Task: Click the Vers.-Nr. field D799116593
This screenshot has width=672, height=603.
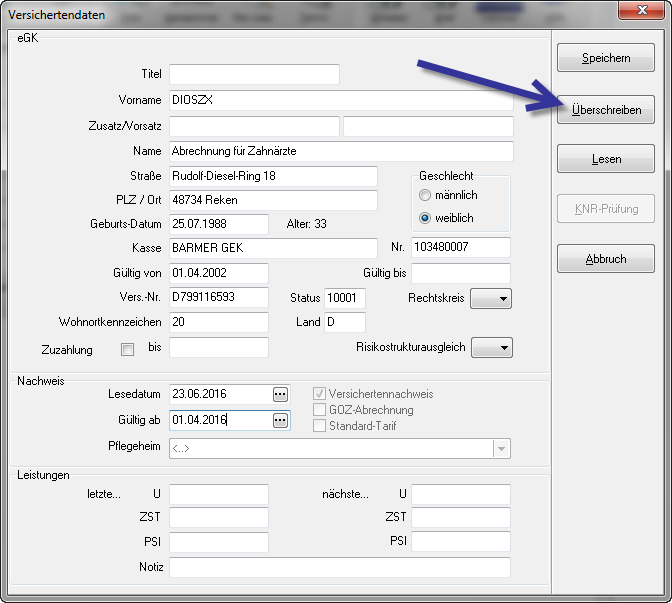Action: (x=218, y=298)
